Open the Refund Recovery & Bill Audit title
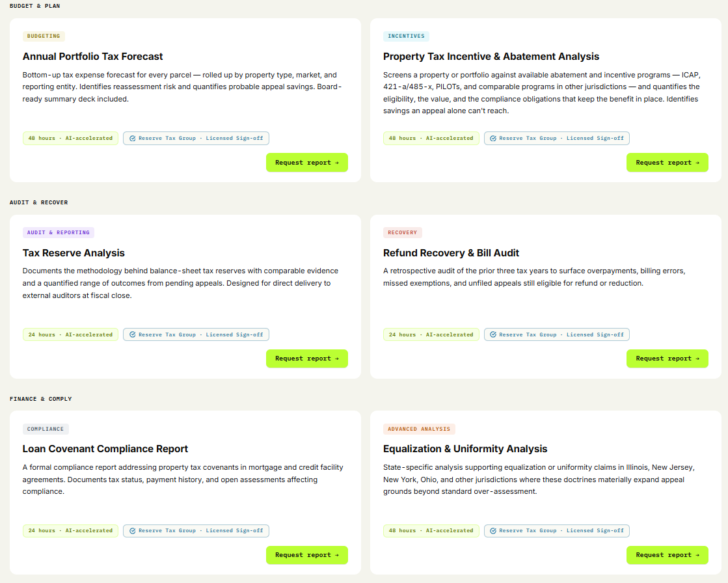The height and width of the screenshot is (583, 728). [x=452, y=253]
